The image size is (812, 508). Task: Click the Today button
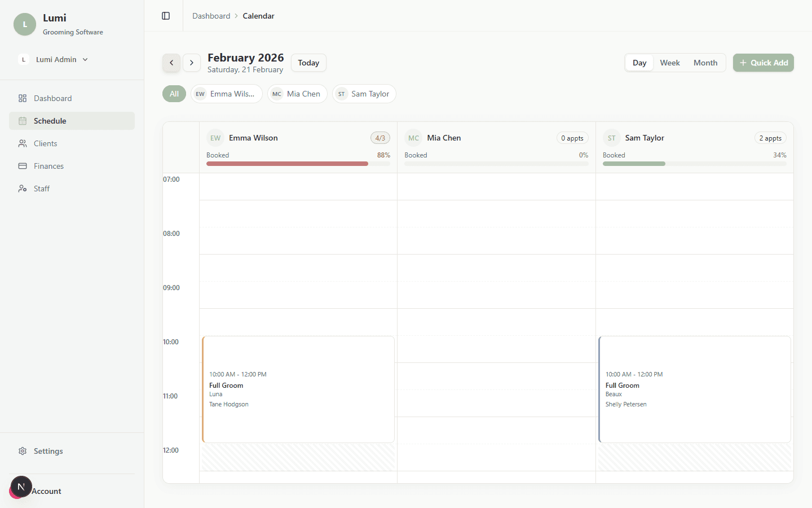click(x=308, y=63)
